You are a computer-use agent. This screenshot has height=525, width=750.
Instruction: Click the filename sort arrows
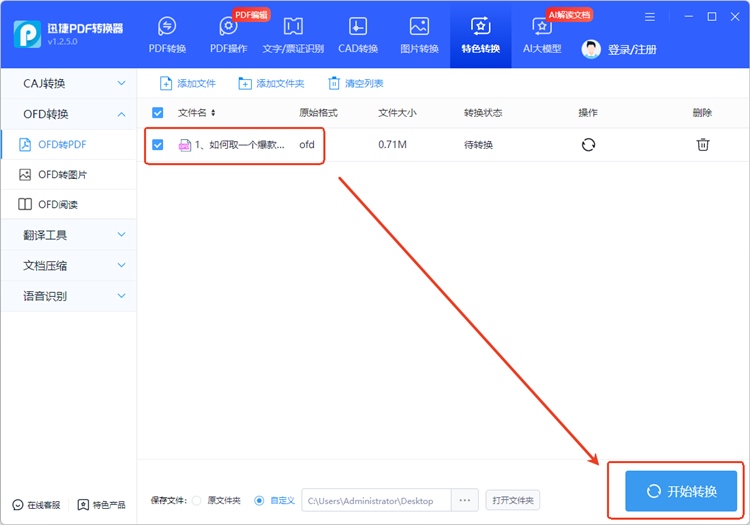click(x=213, y=113)
